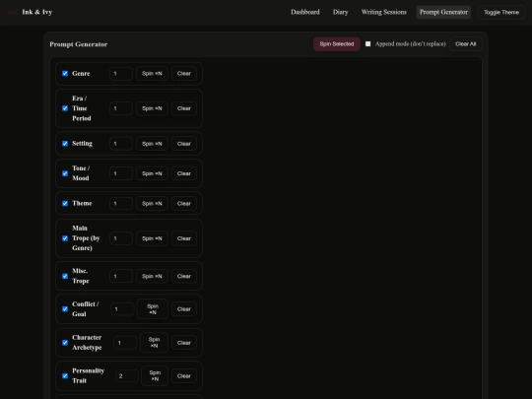Spin ×N for Genre

[152, 74]
